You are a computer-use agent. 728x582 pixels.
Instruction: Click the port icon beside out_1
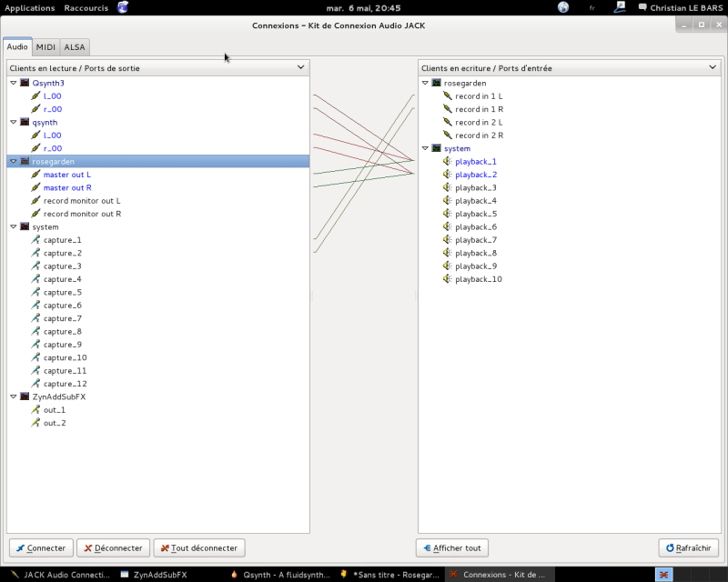click(35, 410)
